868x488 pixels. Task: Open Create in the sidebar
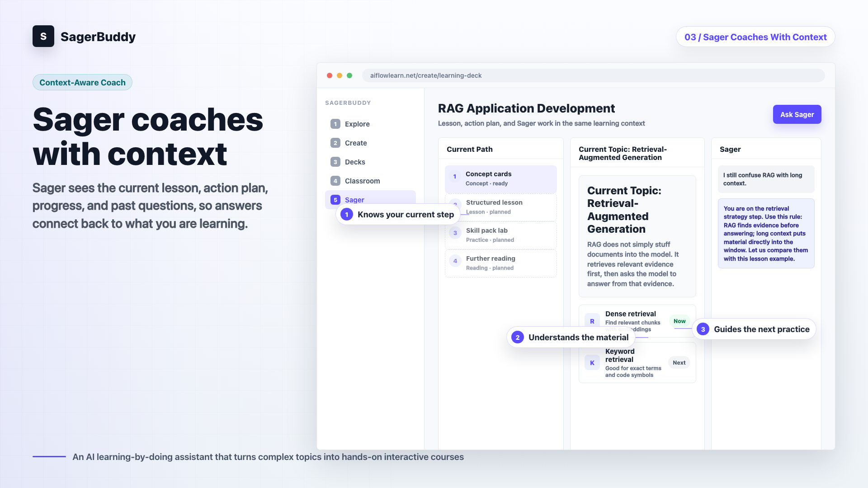tap(370, 143)
